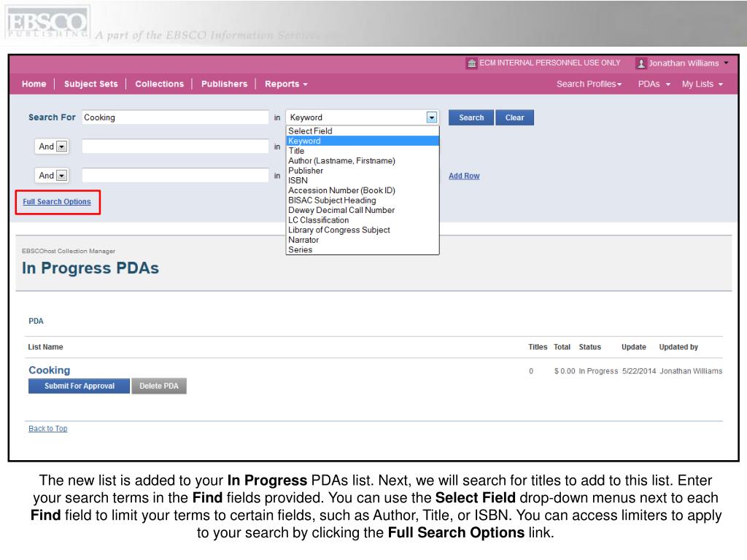The height and width of the screenshot is (560, 747).
Task: Toggle the Keyword field dropdown arrow
Action: [x=432, y=117]
